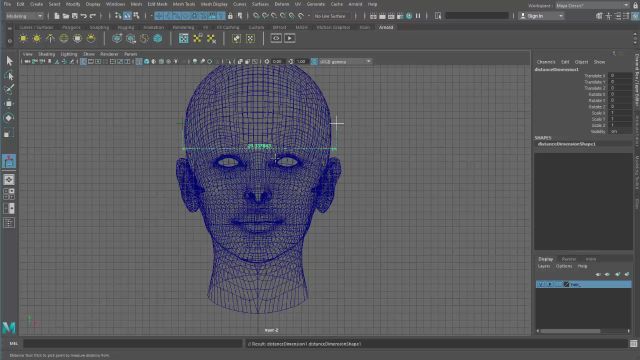
Task: Toggle select by object type mode
Action: (x=127, y=16)
